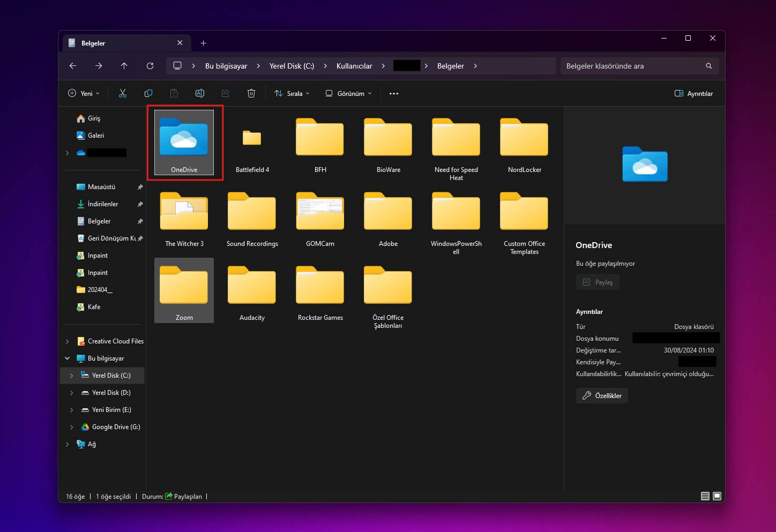
Task: Go back with the left arrow
Action: click(73, 66)
